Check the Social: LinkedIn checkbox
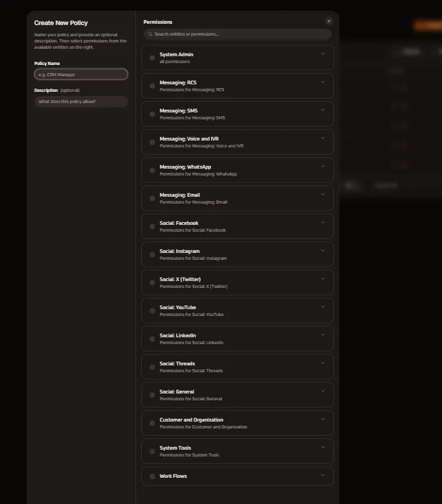This screenshot has width=442, height=504. (x=152, y=338)
